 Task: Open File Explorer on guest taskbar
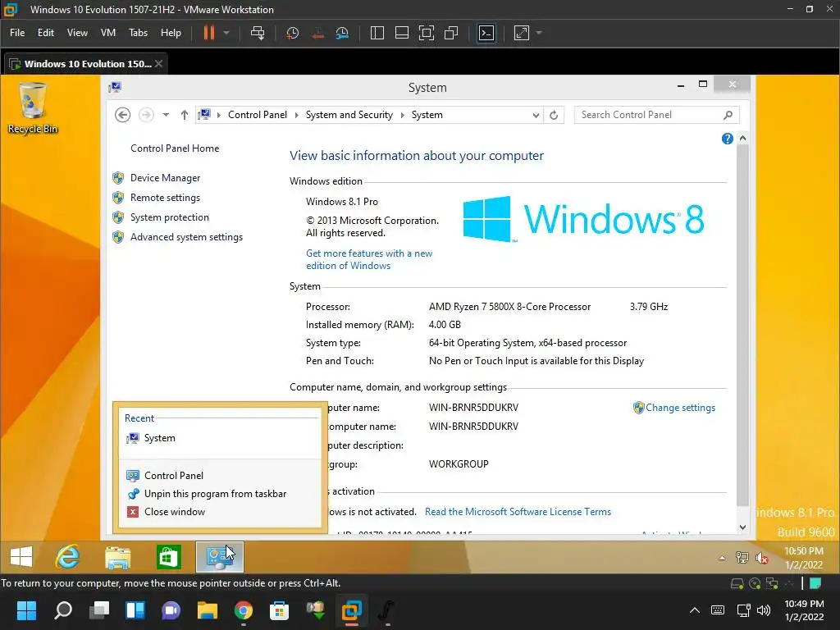118,557
